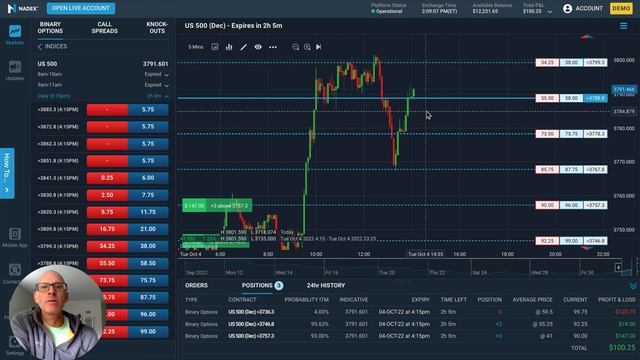Open the 5 Mins interval dropdown

(x=196, y=47)
